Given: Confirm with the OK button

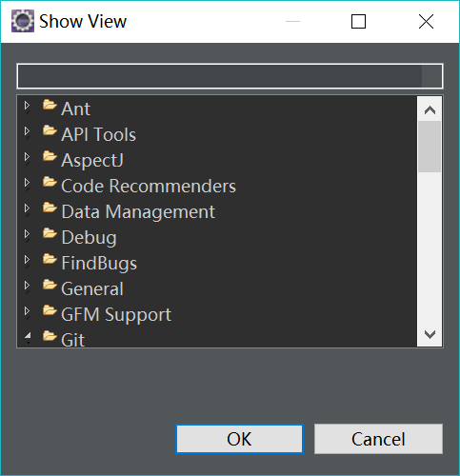Looking at the screenshot, I should coord(239,439).
